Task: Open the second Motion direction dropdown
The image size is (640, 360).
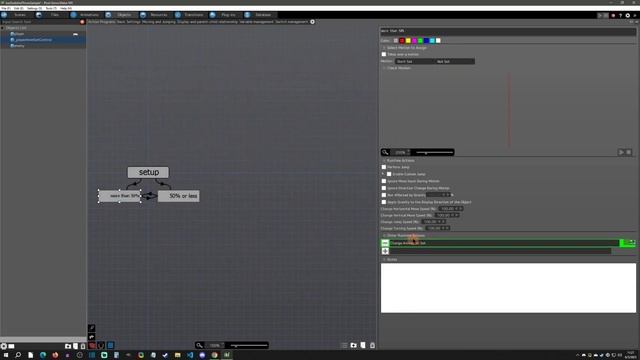Action: click(454, 61)
